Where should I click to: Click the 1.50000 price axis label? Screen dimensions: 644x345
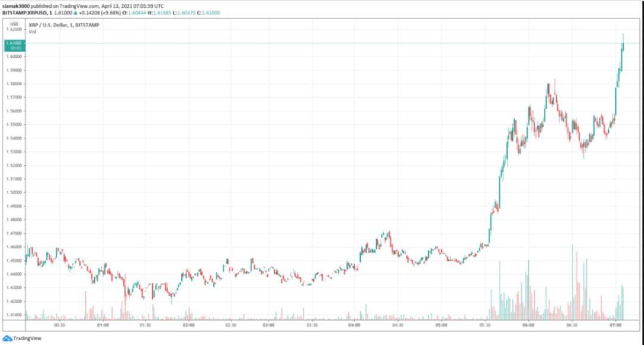pyautogui.click(x=14, y=192)
